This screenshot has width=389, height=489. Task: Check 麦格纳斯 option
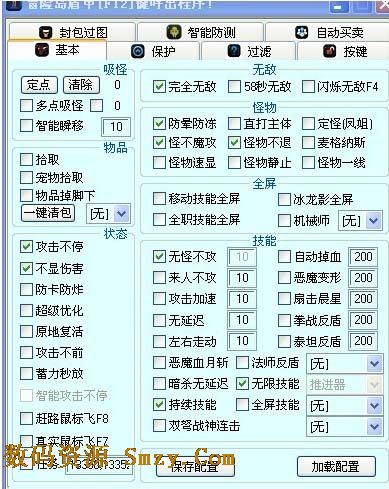coord(308,143)
